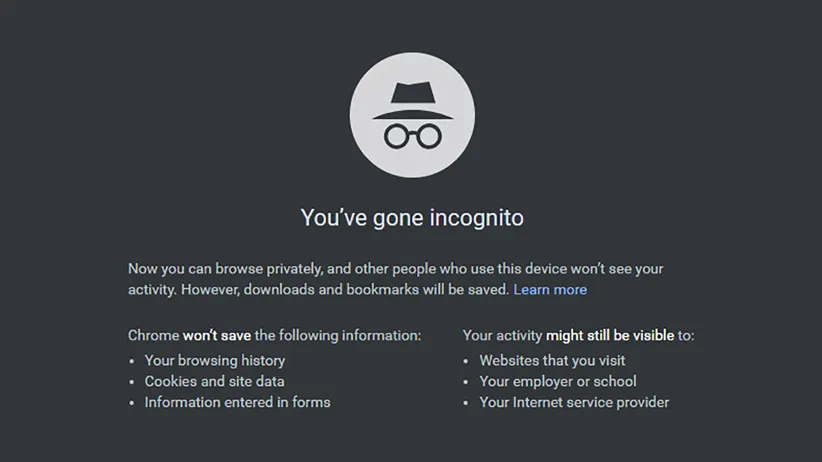The image size is (822, 462).
Task: Click the glasses in the incognito logo
Action: click(412, 136)
